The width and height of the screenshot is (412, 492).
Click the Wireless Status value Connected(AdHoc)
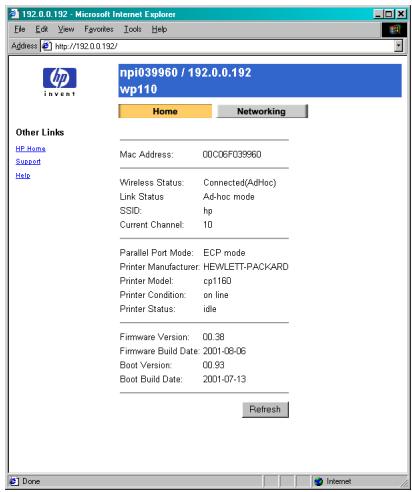(240, 183)
